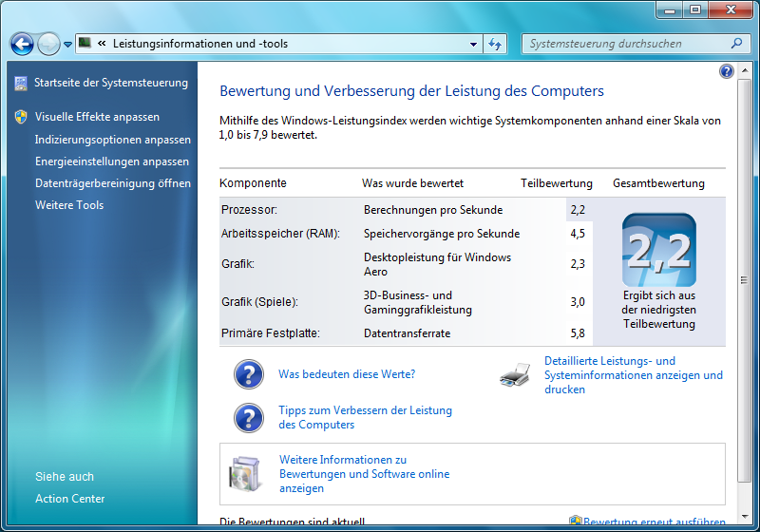The height and width of the screenshot is (532, 760).
Task: Click the Primäre Festplatte score 5,8
Action: click(578, 333)
